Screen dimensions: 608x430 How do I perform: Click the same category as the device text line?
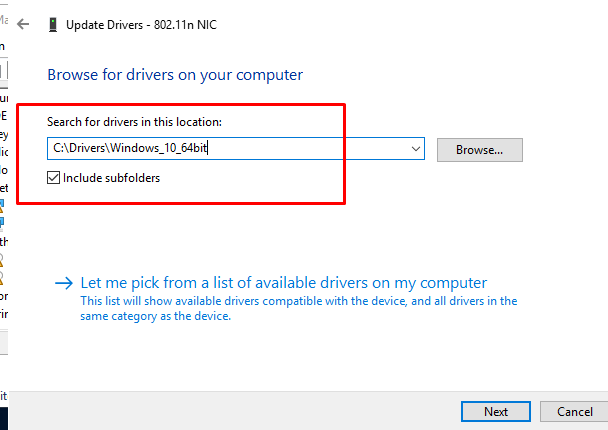(x=155, y=316)
